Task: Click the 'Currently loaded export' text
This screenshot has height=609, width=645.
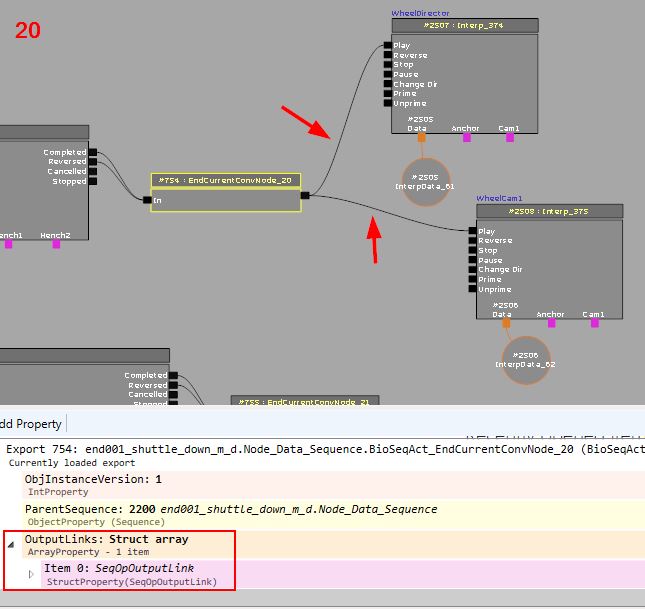Action: click(72, 463)
